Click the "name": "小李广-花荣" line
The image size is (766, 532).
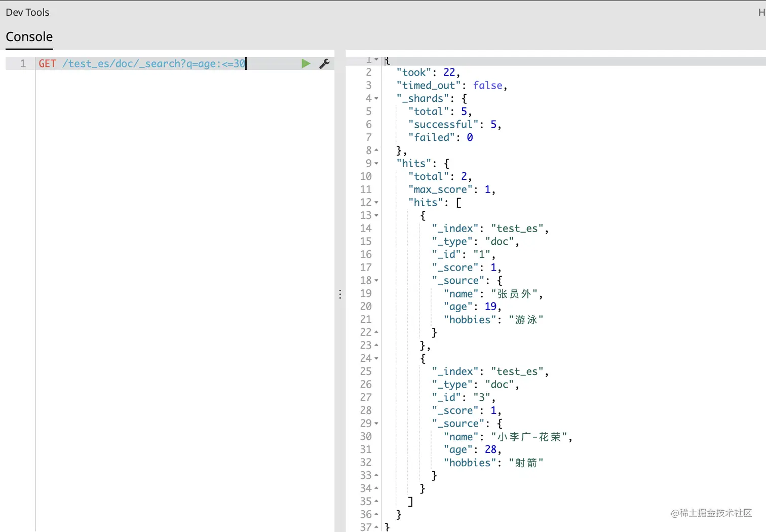click(x=508, y=436)
